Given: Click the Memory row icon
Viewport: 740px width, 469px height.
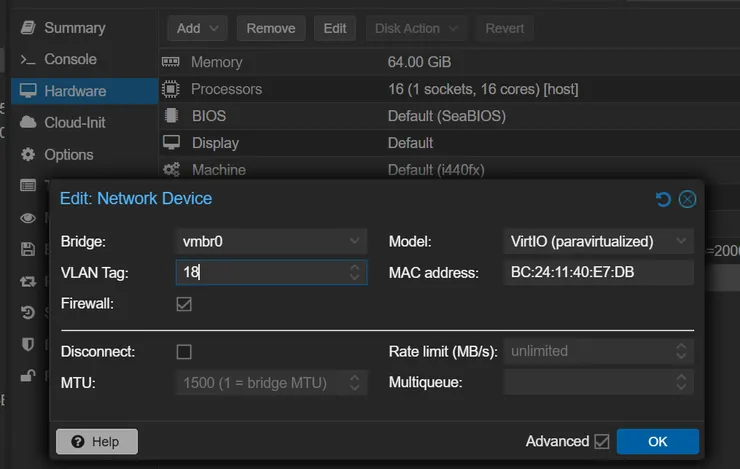Looking at the screenshot, I should tap(170, 62).
